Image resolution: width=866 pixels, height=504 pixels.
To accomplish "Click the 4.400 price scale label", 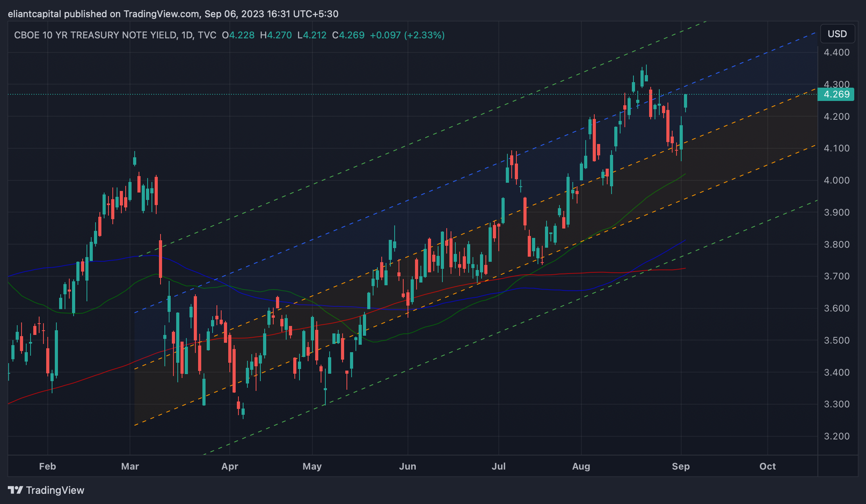I will tap(837, 52).
